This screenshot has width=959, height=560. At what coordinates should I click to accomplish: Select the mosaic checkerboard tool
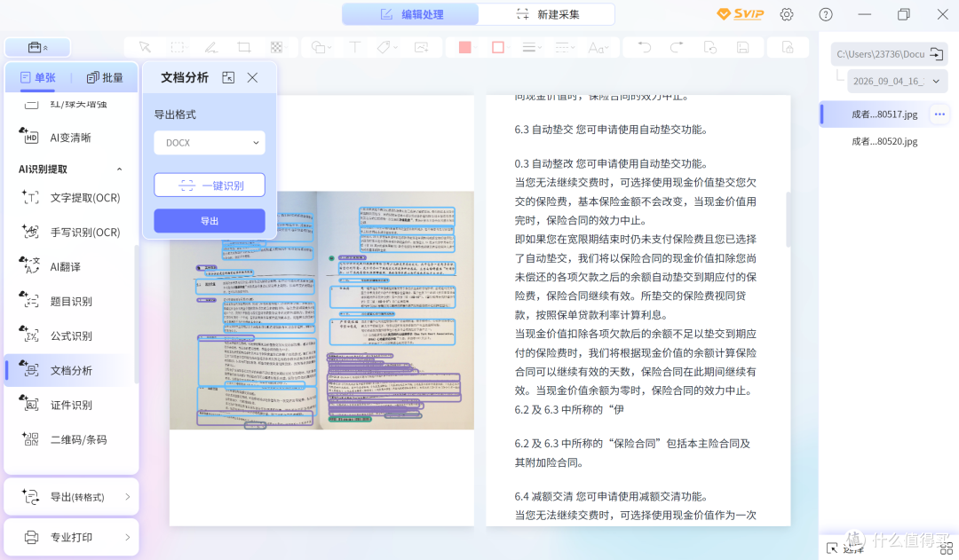276,47
